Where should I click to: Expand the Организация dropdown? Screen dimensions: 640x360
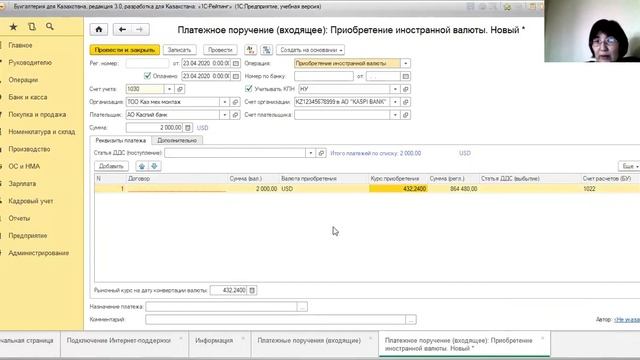(x=224, y=102)
